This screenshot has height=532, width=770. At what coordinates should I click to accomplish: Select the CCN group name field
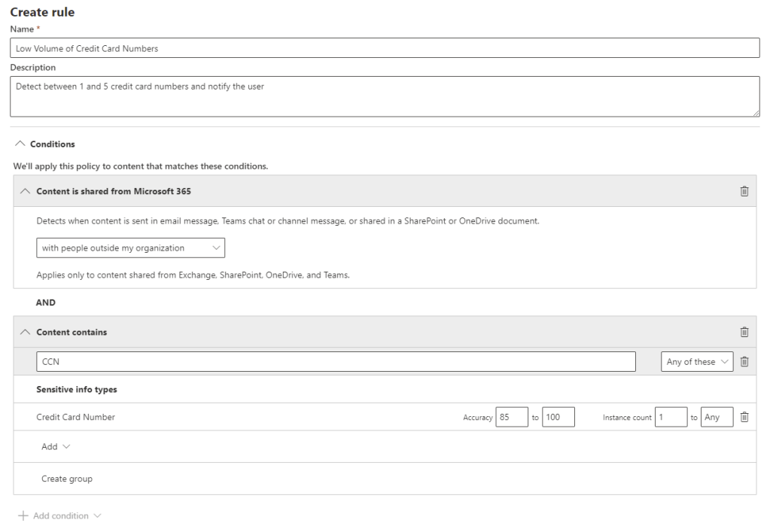pos(336,362)
